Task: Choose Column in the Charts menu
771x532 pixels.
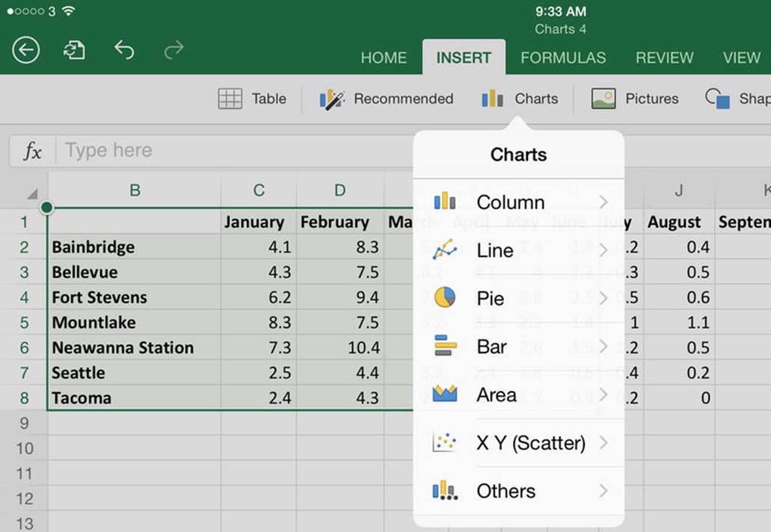Action: point(519,202)
